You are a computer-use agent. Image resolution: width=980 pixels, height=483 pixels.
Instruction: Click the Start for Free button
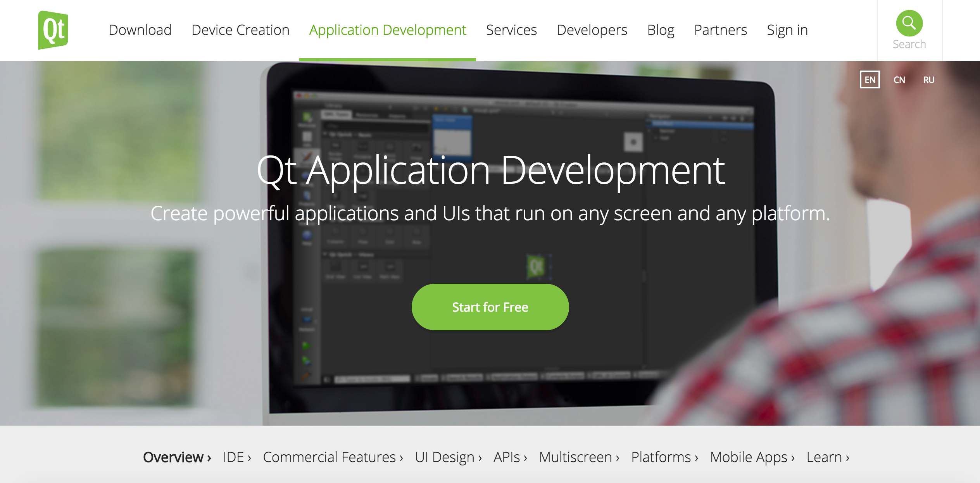(x=490, y=307)
